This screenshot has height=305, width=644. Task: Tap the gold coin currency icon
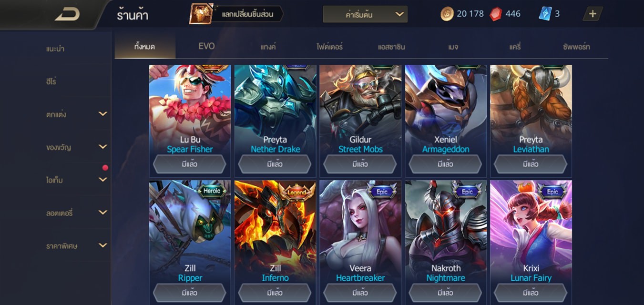coord(447,14)
